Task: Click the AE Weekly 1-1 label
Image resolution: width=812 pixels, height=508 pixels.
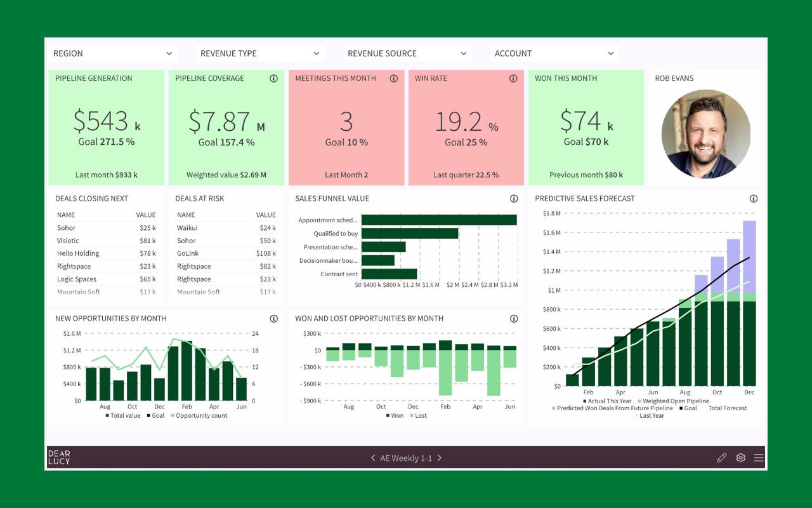Action: [405, 457]
